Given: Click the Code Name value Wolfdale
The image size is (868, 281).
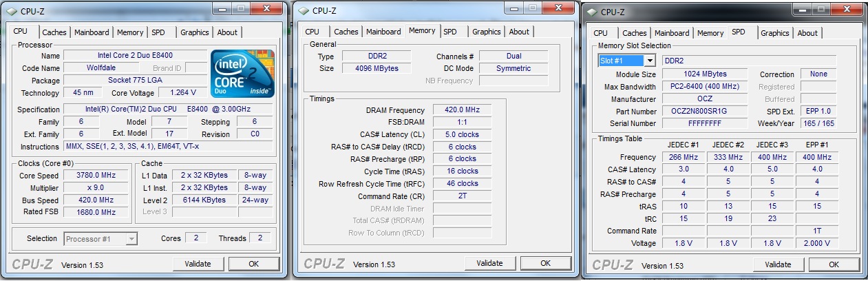Looking at the screenshot, I should [x=102, y=68].
